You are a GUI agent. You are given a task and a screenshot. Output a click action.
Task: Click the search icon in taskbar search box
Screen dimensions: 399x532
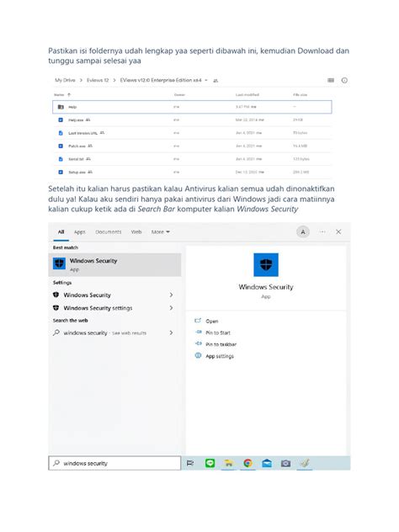point(56,463)
